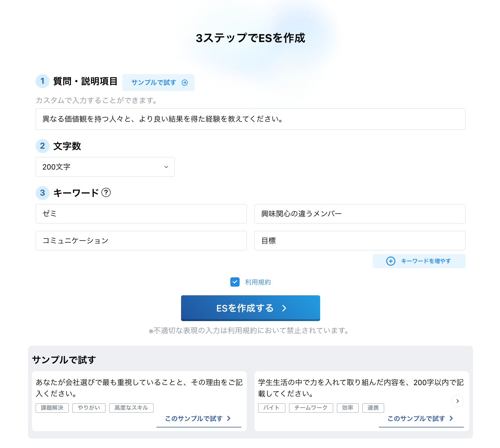
Task: Click the plus icon to add keyword
Action: [390, 261]
